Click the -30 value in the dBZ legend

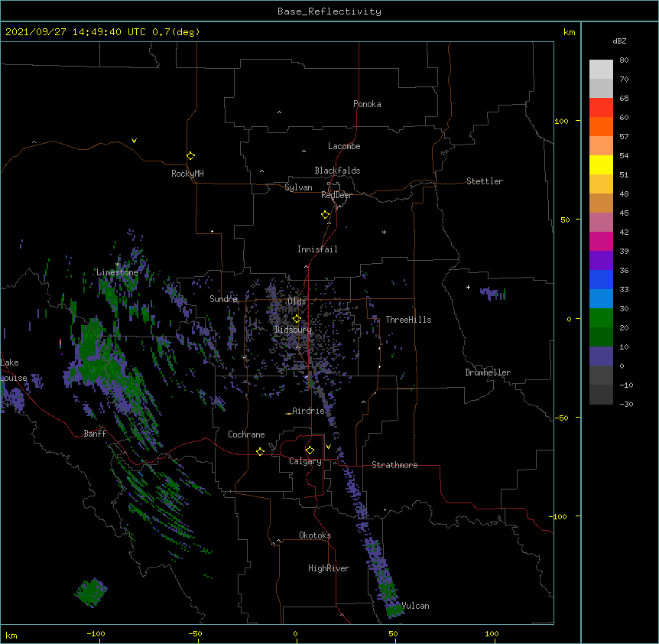pos(626,405)
